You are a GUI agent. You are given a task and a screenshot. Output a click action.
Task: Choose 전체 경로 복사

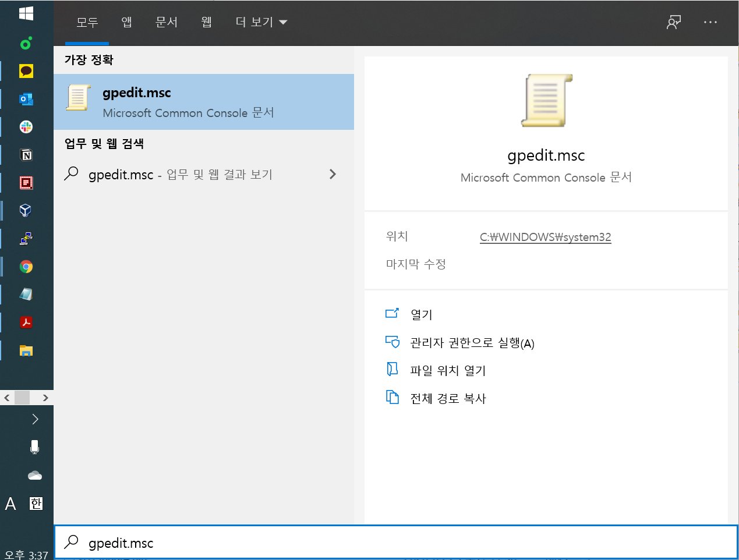[x=448, y=398]
